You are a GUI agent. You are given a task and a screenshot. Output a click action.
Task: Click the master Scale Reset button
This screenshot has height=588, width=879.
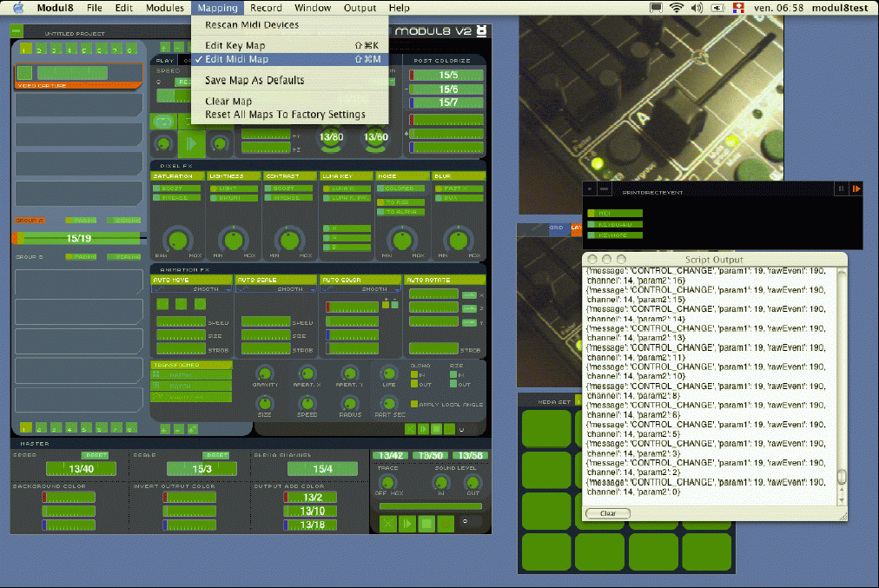[216, 455]
